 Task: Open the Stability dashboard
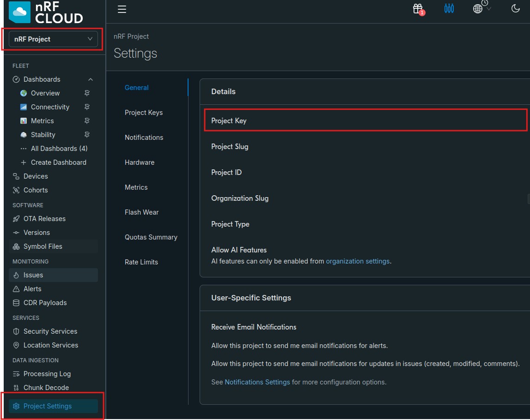pos(43,135)
